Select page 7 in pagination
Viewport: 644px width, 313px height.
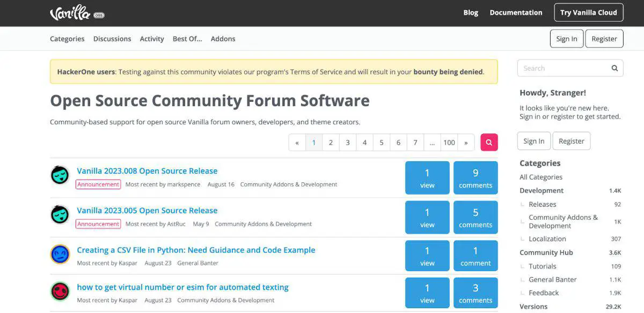[415, 143]
